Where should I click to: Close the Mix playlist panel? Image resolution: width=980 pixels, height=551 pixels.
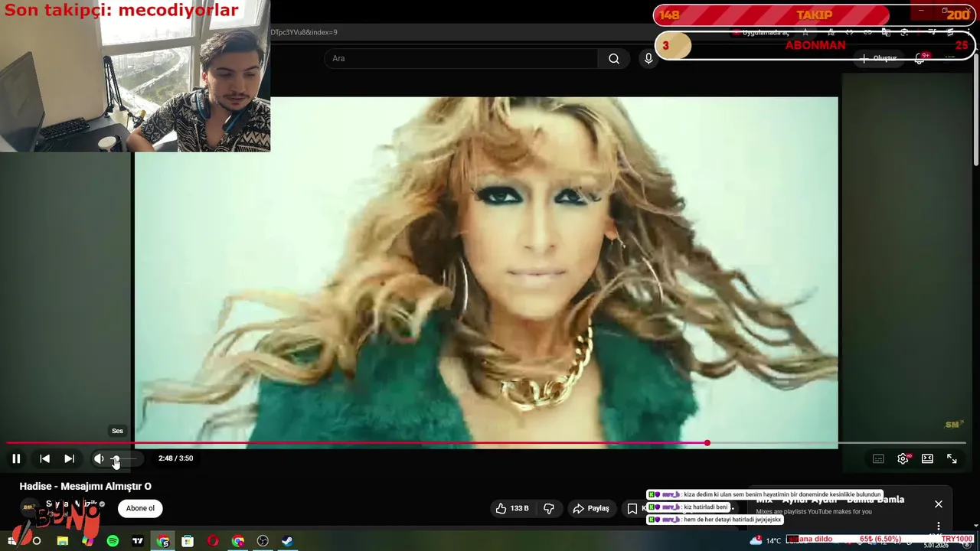pyautogui.click(x=939, y=504)
